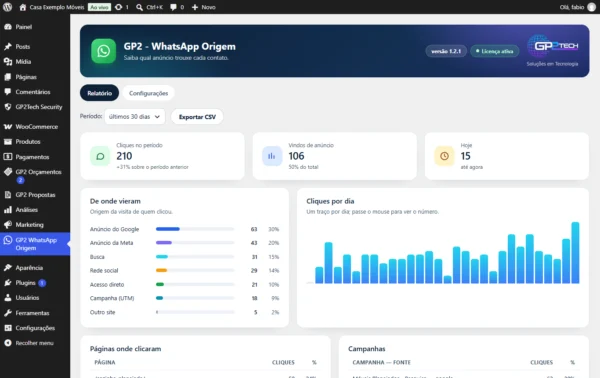Click the GP2Tech logo in banner
The width and height of the screenshot is (600, 378).
[553, 46]
